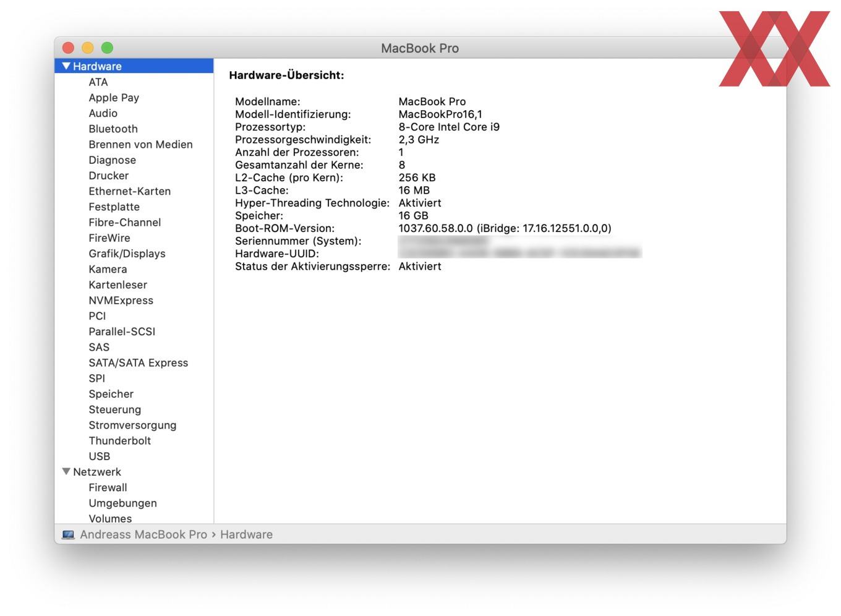The width and height of the screenshot is (841, 616).
Task: Select the '8-Core Intel Core i9' value
Action: coord(449,127)
